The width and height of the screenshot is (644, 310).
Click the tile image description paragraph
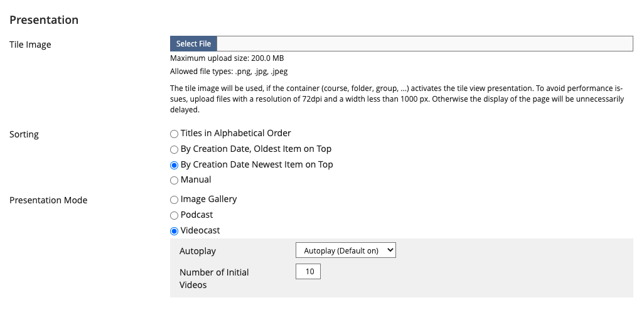(x=397, y=99)
